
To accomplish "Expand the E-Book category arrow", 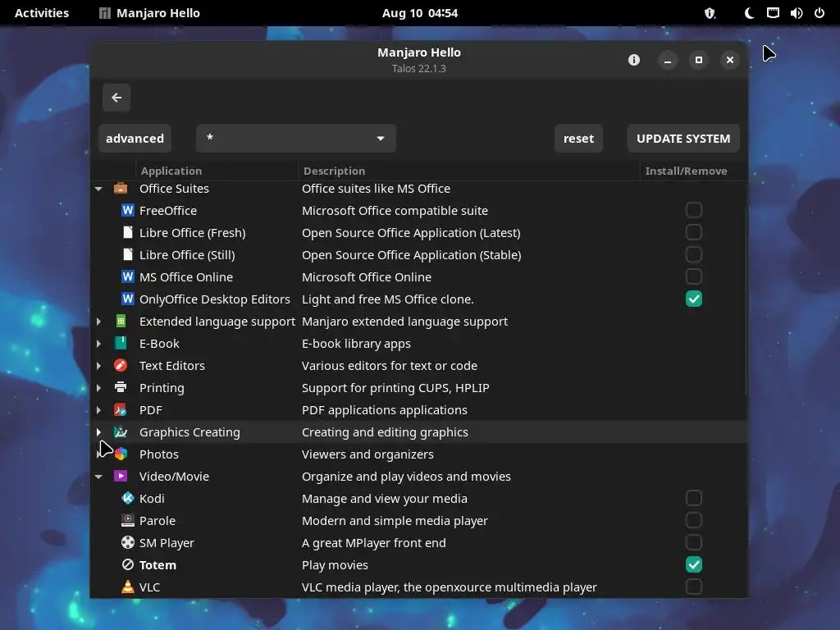I will click(x=98, y=344).
